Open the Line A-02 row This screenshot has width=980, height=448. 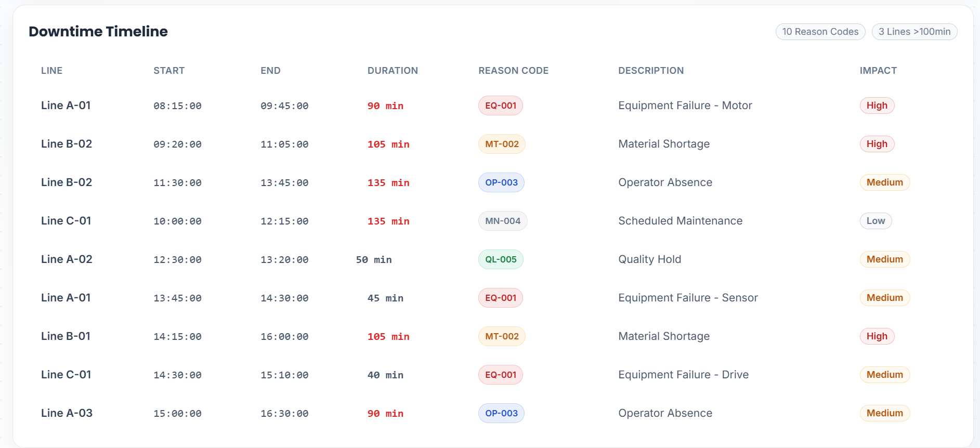(x=67, y=259)
